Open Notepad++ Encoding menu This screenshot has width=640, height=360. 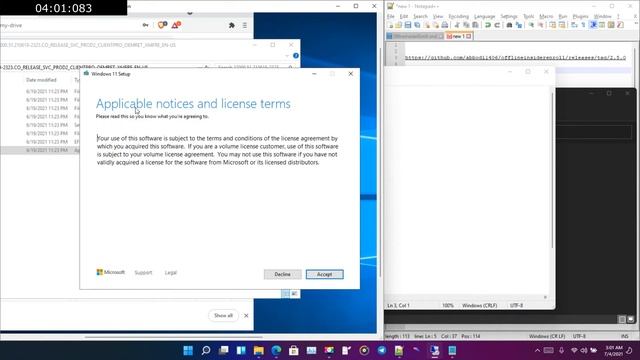(458, 16)
